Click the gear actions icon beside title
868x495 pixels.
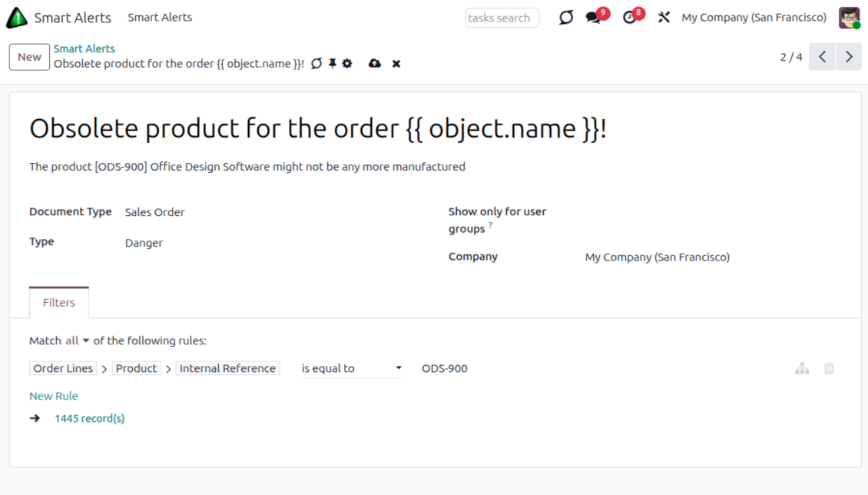click(x=347, y=64)
